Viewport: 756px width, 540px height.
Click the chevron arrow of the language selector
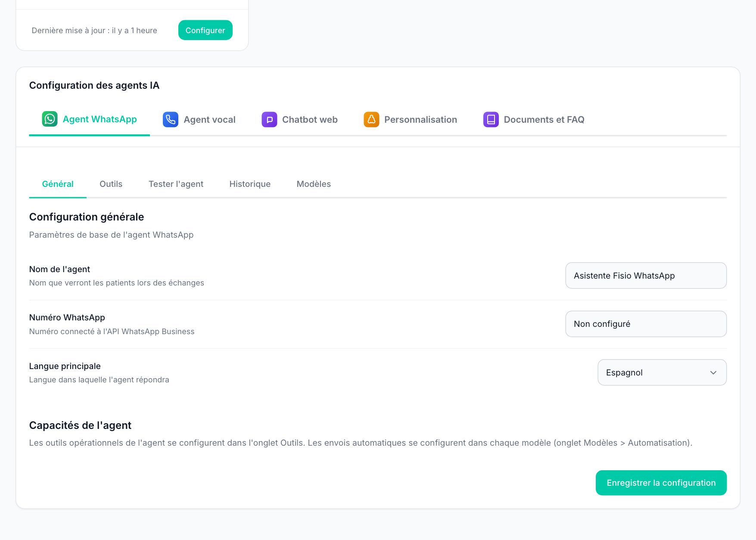point(713,372)
